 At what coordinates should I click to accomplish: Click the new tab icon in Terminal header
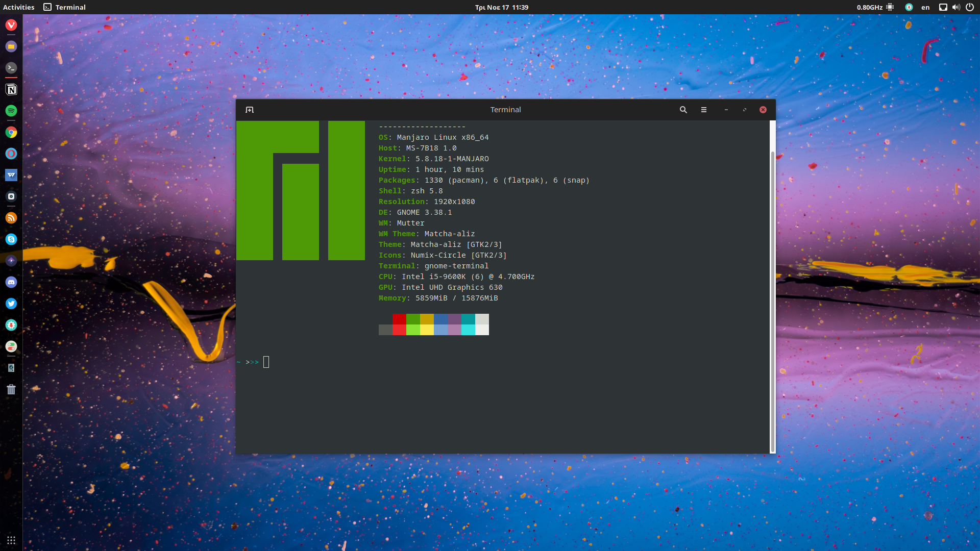tap(250, 109)
